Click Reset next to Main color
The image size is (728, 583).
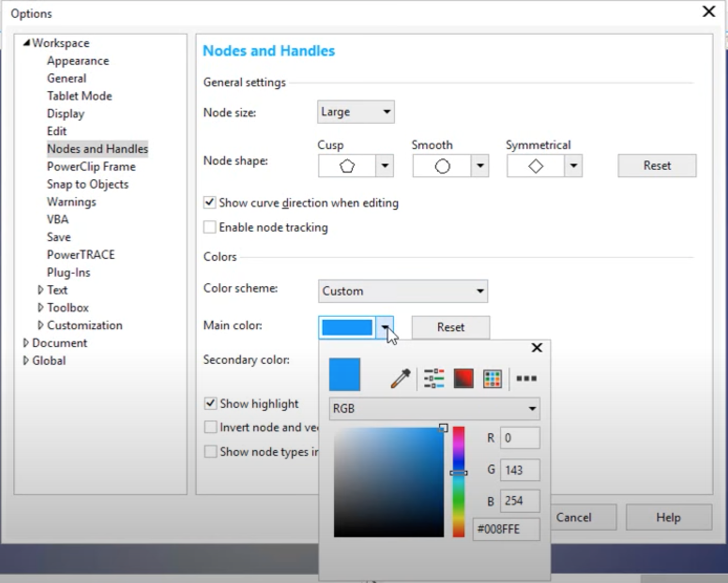pyautogui.click(x=451, y=327)
